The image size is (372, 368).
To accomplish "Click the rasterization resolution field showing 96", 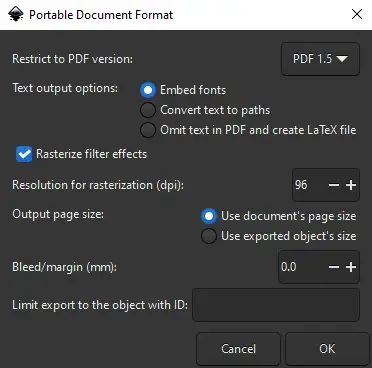I will (308, 185).
